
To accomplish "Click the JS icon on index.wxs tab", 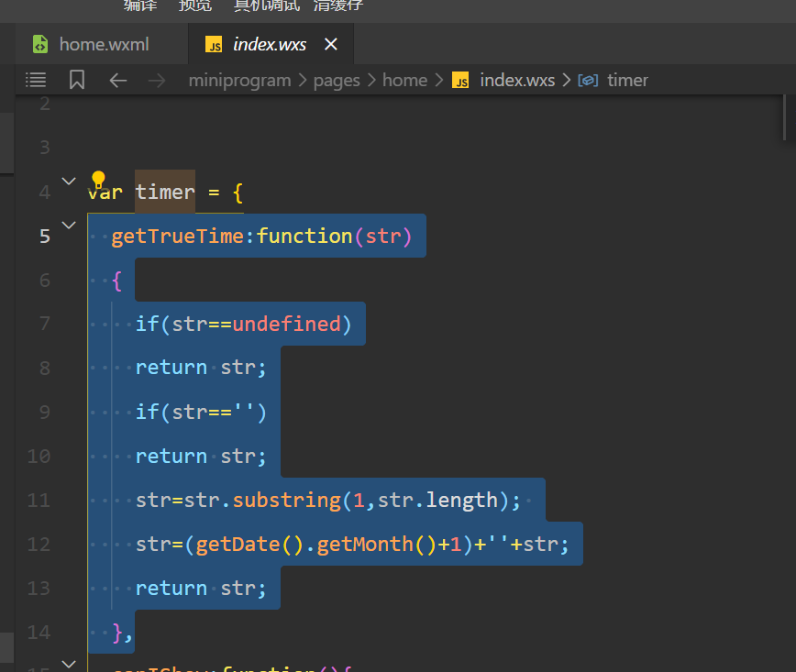I will tap(214, 45).
